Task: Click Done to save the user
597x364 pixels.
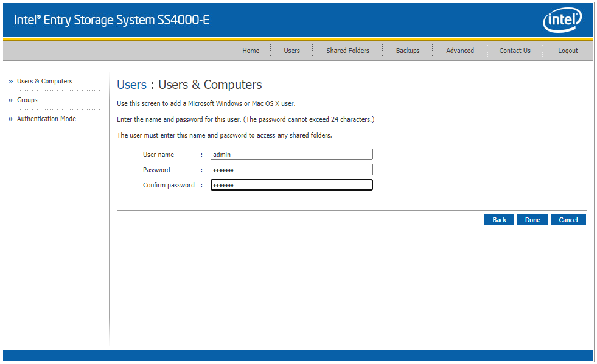Action: click(x=532, y=220)
